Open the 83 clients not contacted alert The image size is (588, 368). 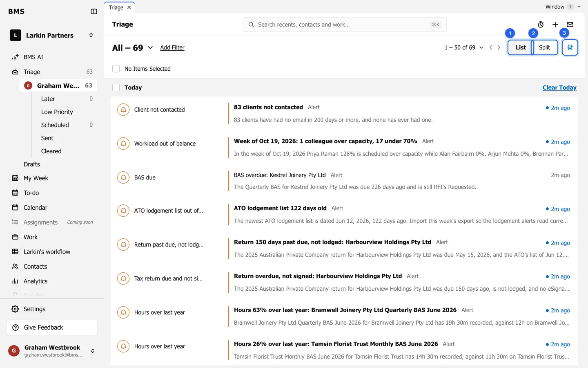(x=344, y=114)
